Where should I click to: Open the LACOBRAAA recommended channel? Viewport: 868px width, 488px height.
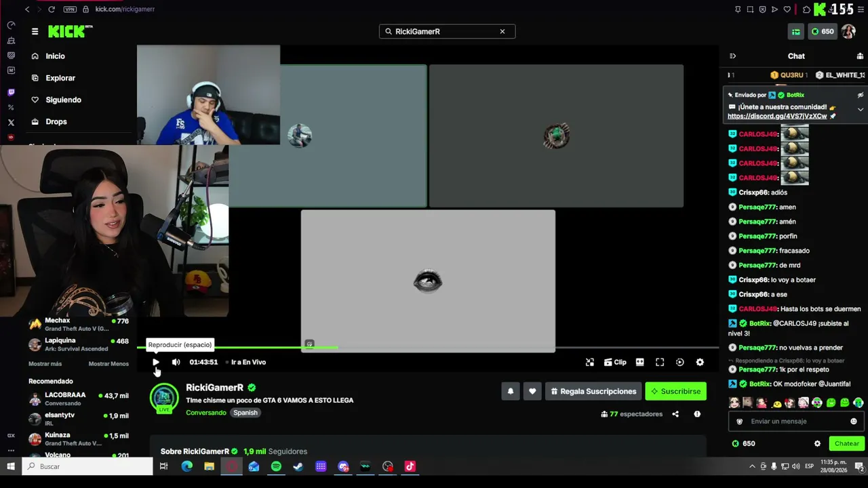click(x=79, y=399)
